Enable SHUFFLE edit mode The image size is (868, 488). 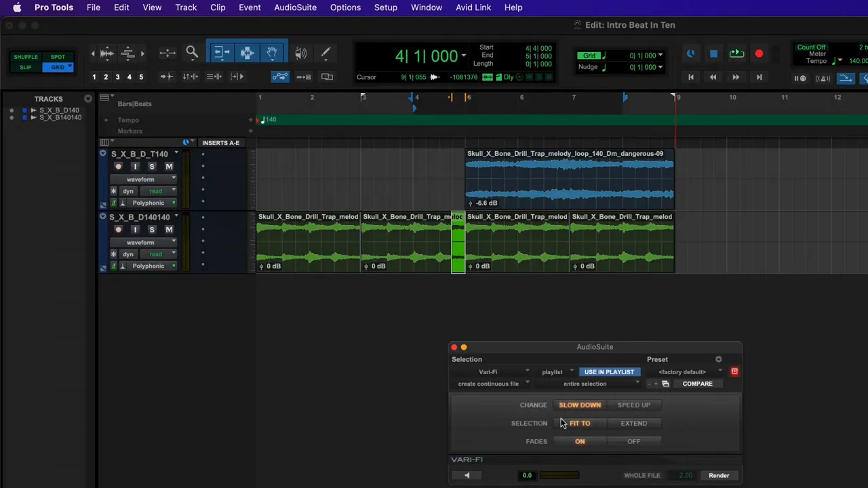(26, 57)
